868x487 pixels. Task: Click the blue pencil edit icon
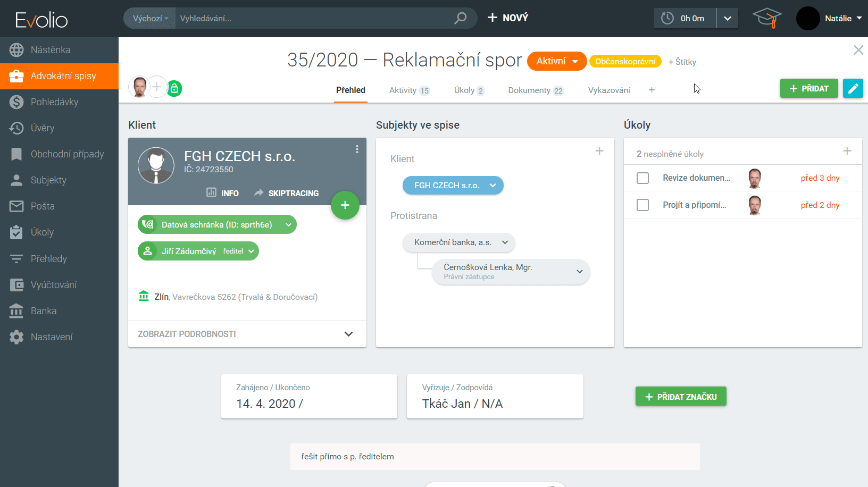[853, 88]
